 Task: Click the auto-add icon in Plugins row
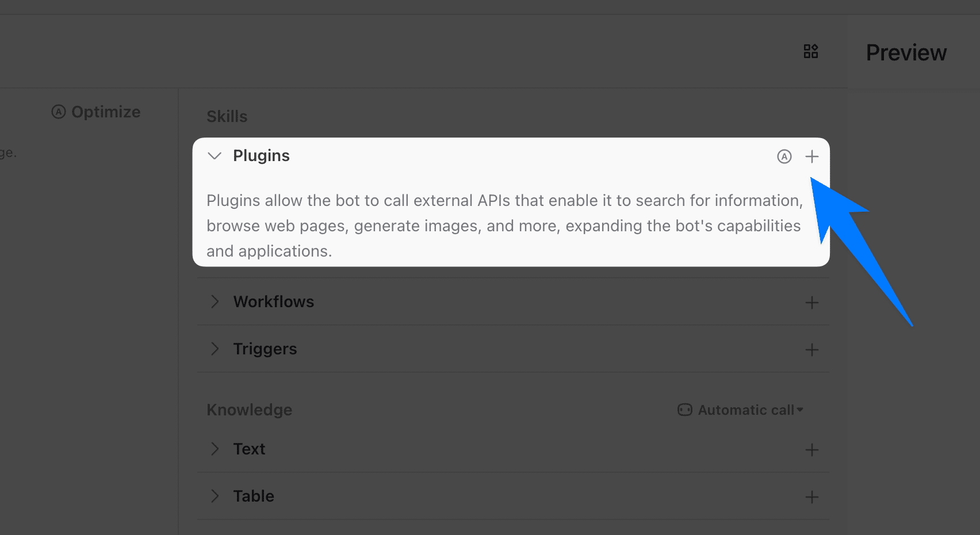pyautogui.click(x=784, y=156)
